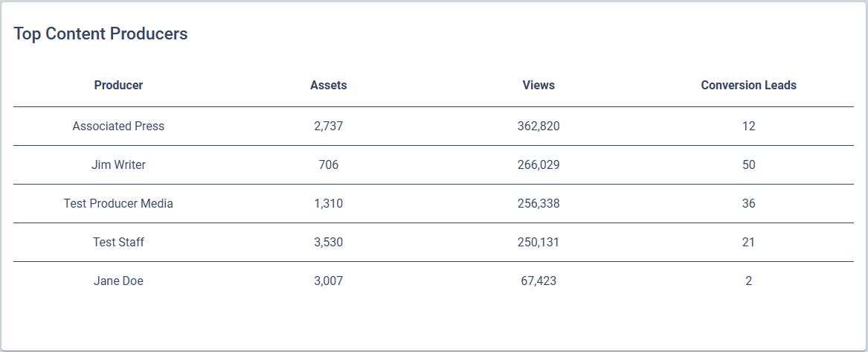Click the 250,131 views cell
Image resolution: width=868 pixels, height=352 pixels.
tap(539, 243)
